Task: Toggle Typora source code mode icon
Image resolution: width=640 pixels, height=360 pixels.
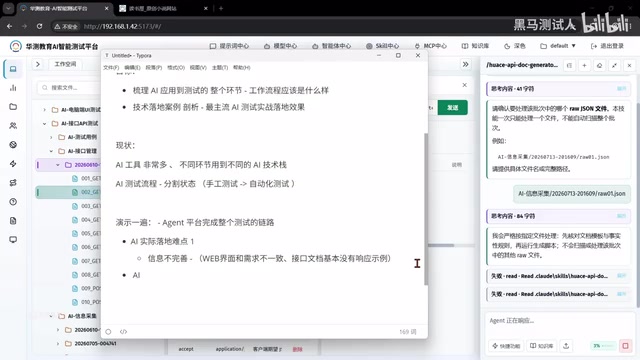Action: pos(123,331)
